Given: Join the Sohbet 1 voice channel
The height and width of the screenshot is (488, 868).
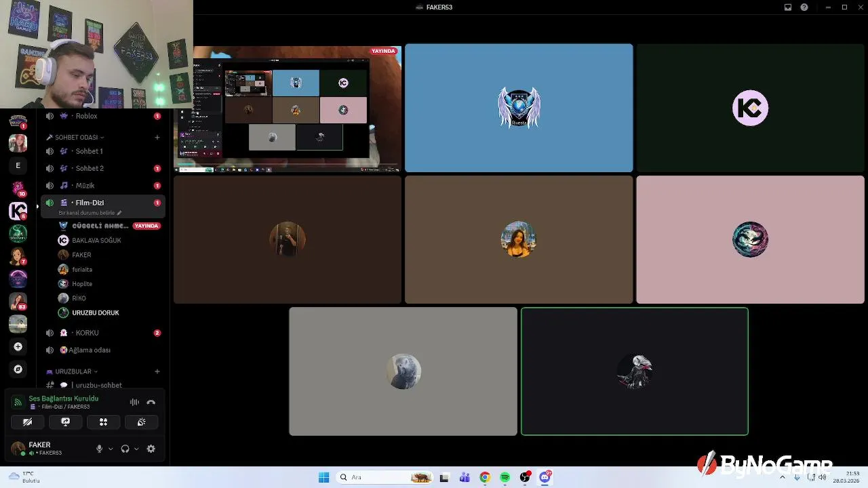Looking at the screenshot, I should [102, 151].
